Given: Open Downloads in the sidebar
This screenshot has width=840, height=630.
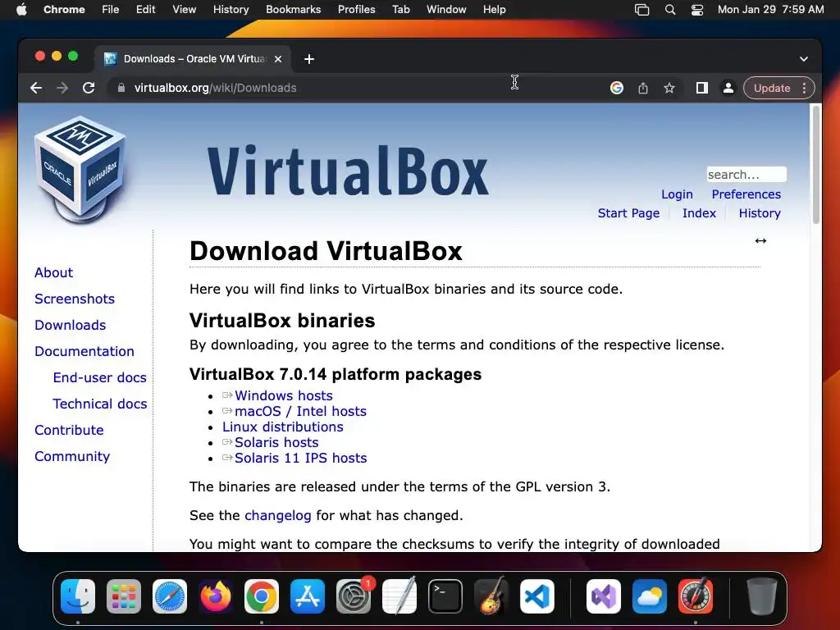Looking at the screenshot, I should click(x=71, y=325).
